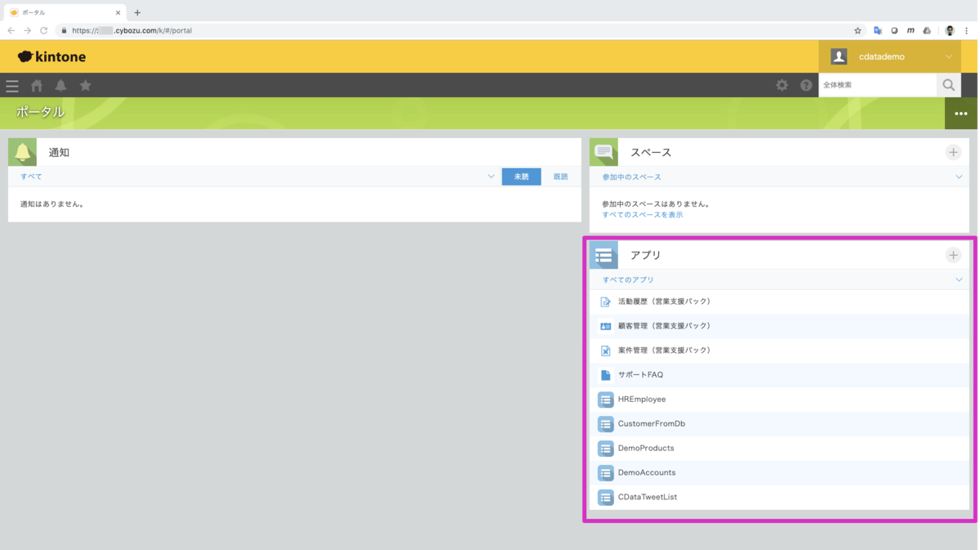Click into the 全体検索 search field
Screen dimensions: 980x550
877,85
